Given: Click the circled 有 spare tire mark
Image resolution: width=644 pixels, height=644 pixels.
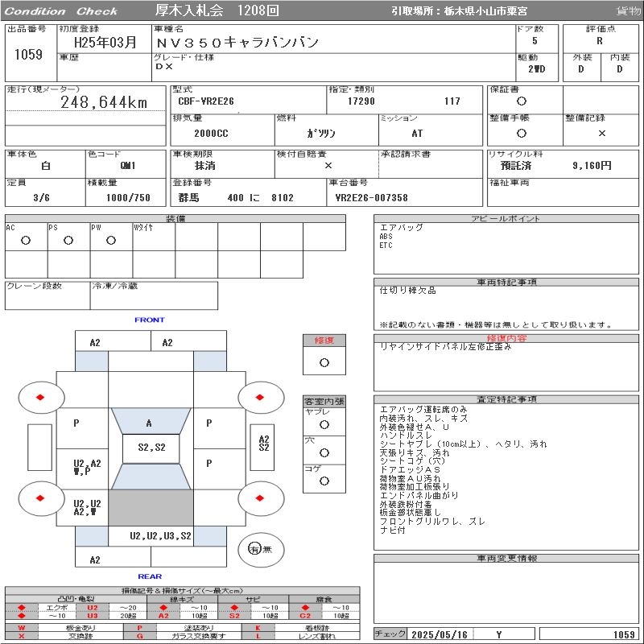Looking at the screenshot, I should coord(254,549).
